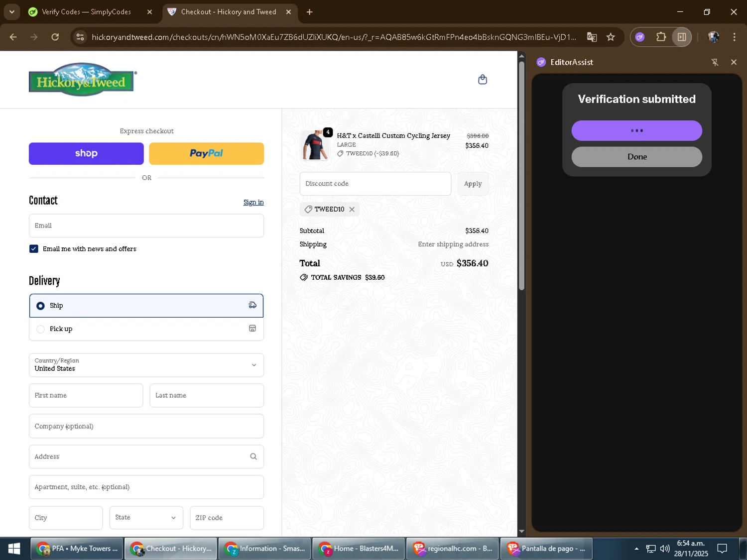Click the EditorAssist extension toolbar icon
The width and height of the screenshot is (747, 560).
coord(640,37)
